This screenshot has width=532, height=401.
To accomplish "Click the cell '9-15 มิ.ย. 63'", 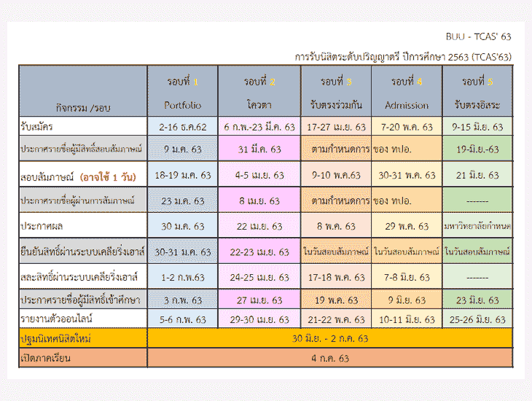I will [477, 126].
